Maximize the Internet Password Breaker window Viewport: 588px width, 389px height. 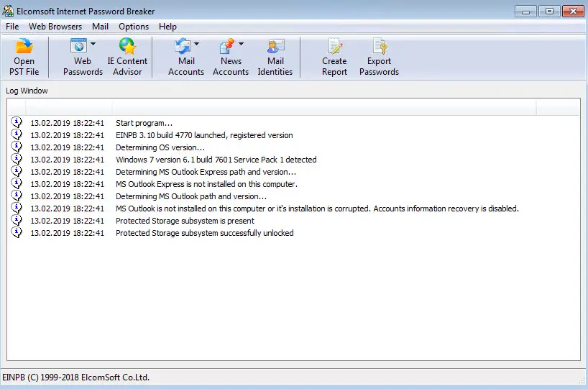coord(549,12)
